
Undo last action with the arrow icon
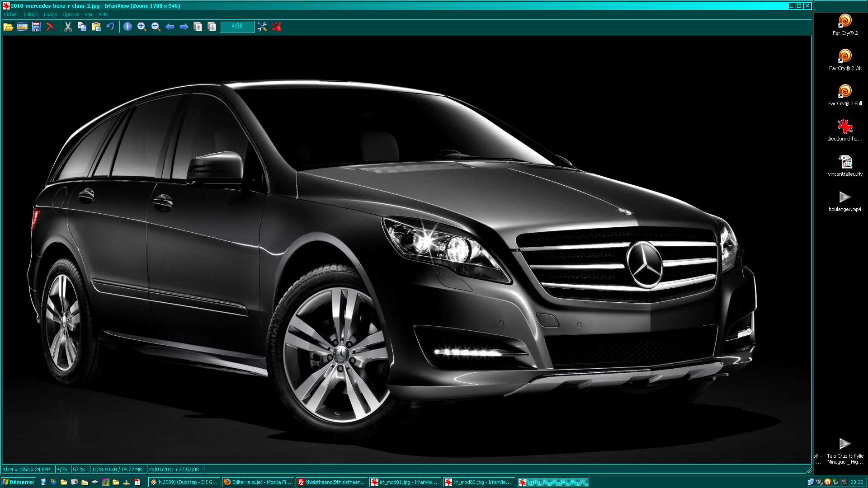[110, 27]
